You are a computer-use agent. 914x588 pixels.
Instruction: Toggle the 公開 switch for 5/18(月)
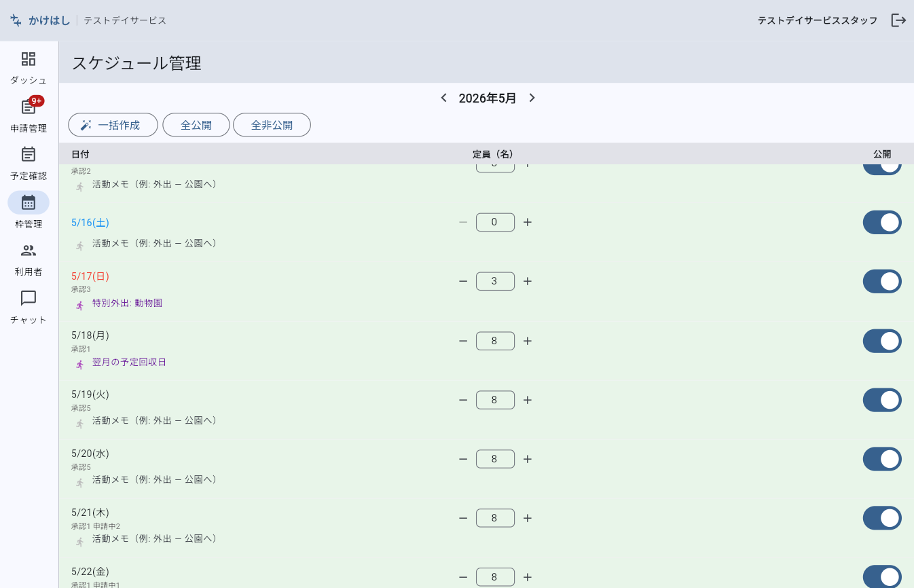point(882,341)
